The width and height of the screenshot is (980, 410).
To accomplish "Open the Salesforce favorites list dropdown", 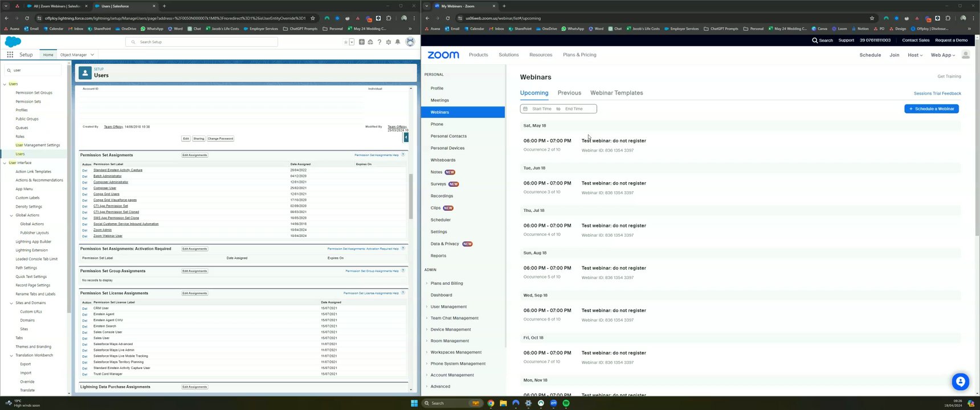I will [352, 42].
